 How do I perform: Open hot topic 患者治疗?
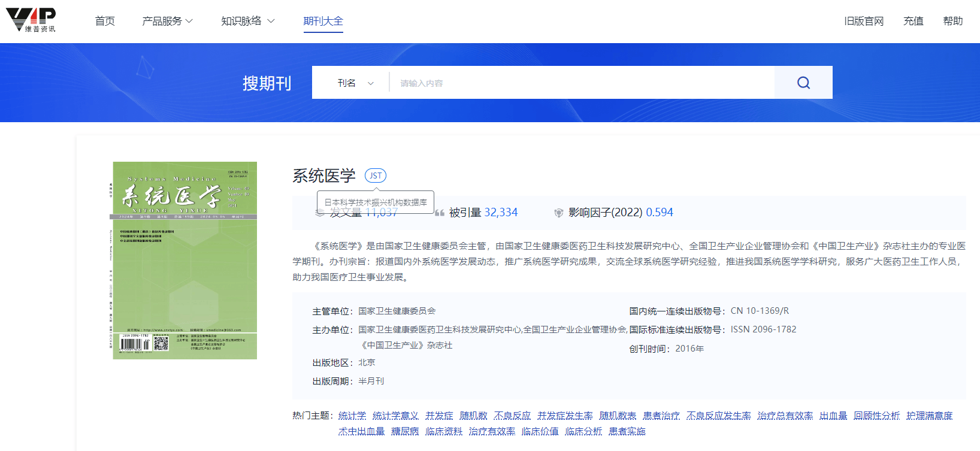(661, 416)
